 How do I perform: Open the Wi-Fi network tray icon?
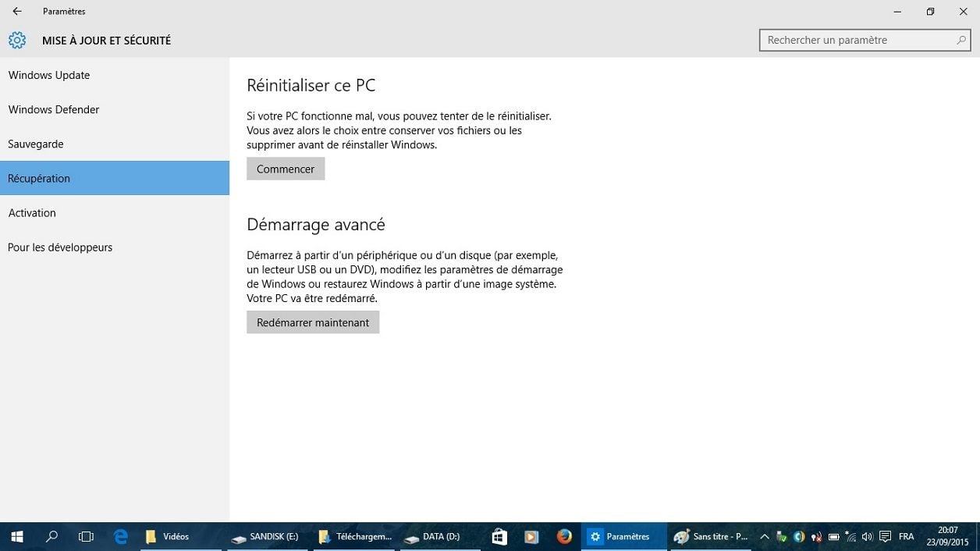[x=850, y=536]
